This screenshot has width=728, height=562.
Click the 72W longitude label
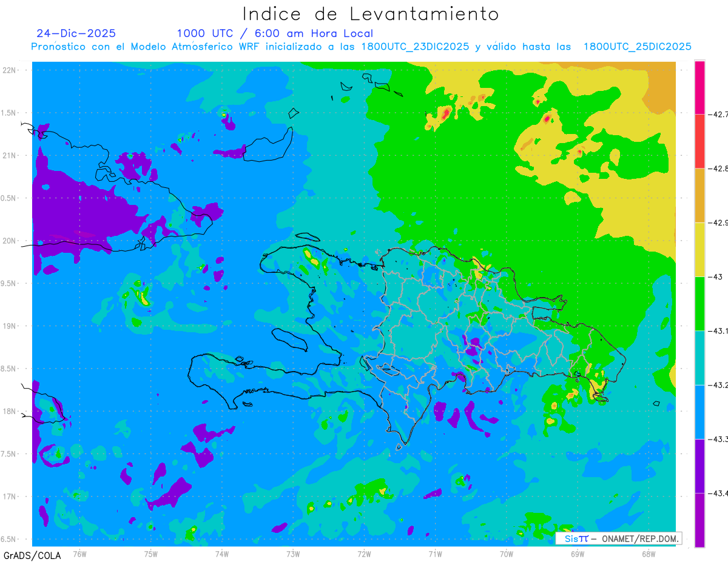click(364, 554)
